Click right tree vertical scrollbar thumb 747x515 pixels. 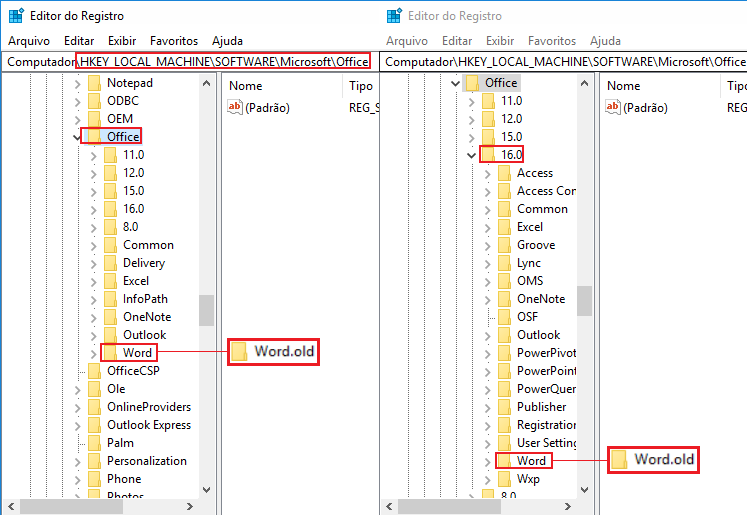click(584, 301)
